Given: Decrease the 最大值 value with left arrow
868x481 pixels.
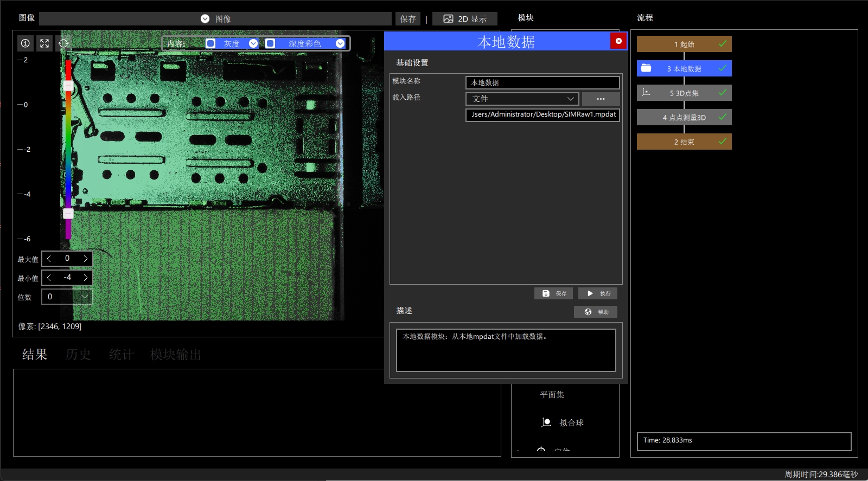Looking at the screenshot, I should pos(49,259).
